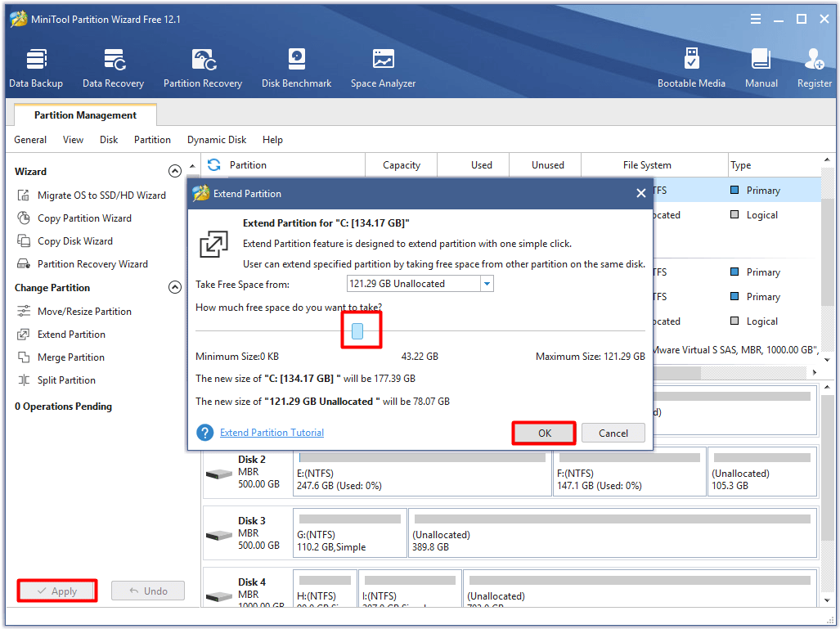The width and height of the screenshot is (840, 629).
Task: Collapse the Wizard section
Action: point(174,172)
